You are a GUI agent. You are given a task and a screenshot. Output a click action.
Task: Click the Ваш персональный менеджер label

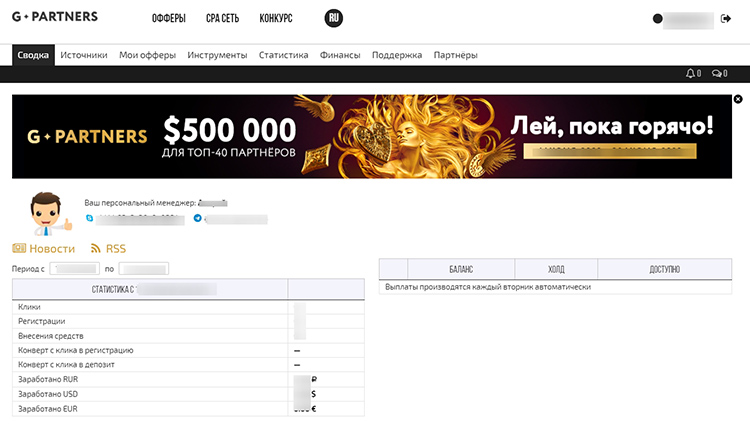click(140, 203)
